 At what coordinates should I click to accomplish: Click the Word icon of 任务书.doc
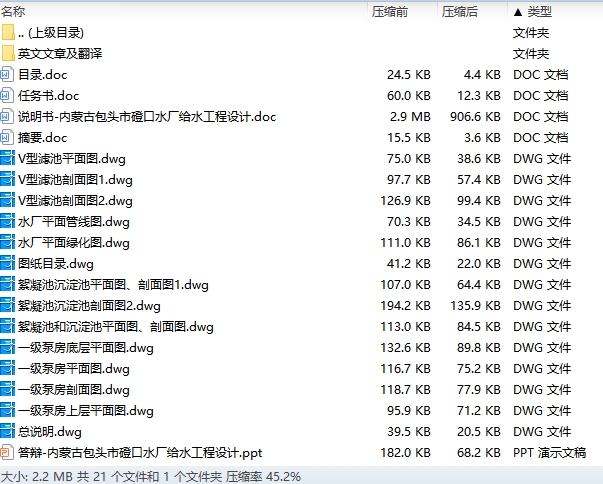7,95
